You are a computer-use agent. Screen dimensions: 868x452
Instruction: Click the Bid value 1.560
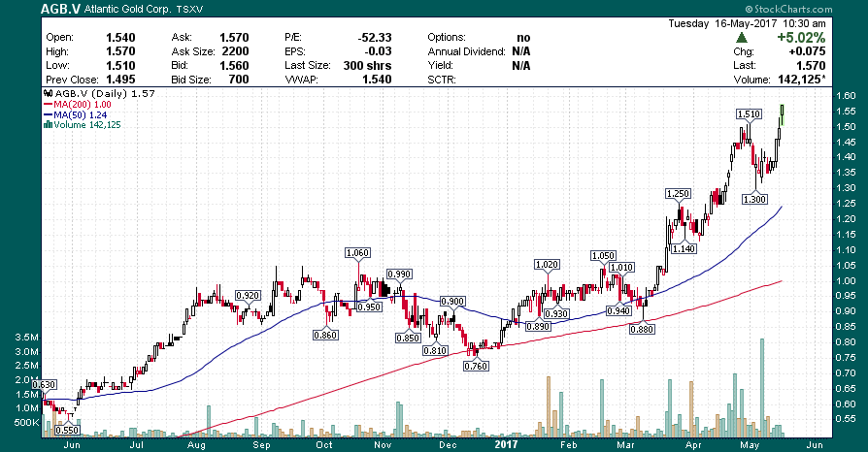coord(234,65)
